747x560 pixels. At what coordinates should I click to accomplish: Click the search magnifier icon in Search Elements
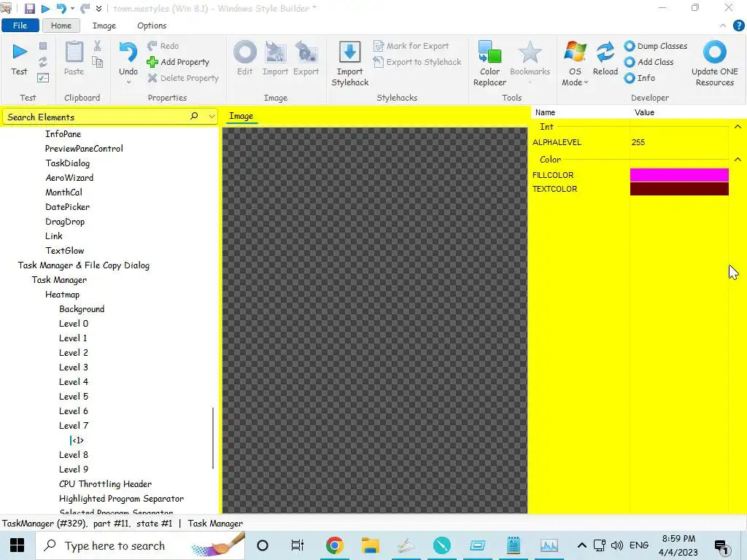pos(194,116)
